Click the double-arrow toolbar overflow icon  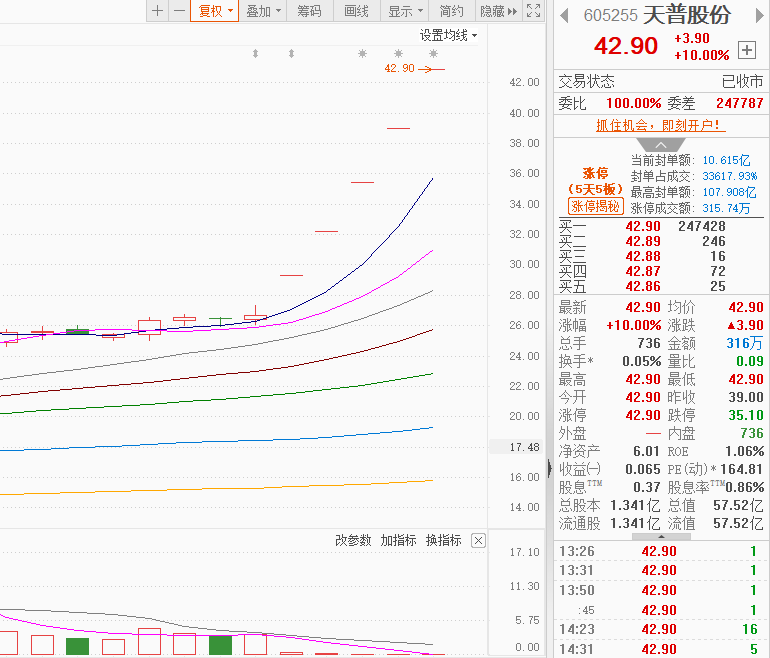[513, 11]
